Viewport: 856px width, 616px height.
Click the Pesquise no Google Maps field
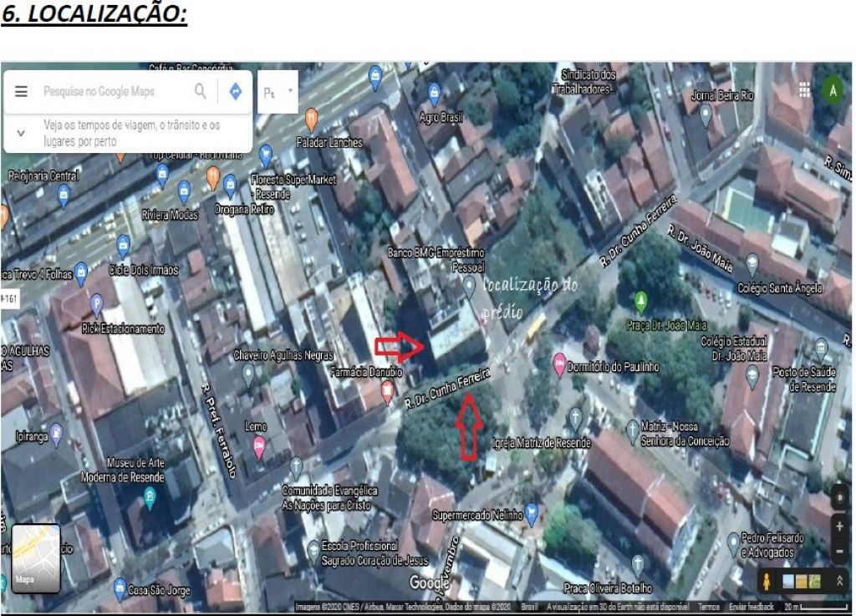pyautogui.click(x=99, y=92)
